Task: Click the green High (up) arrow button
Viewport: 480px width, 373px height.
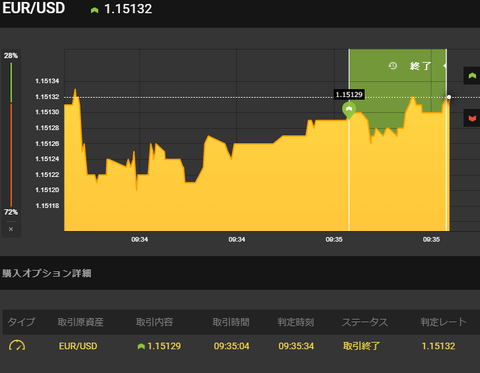Action: (x=472, y=76)
